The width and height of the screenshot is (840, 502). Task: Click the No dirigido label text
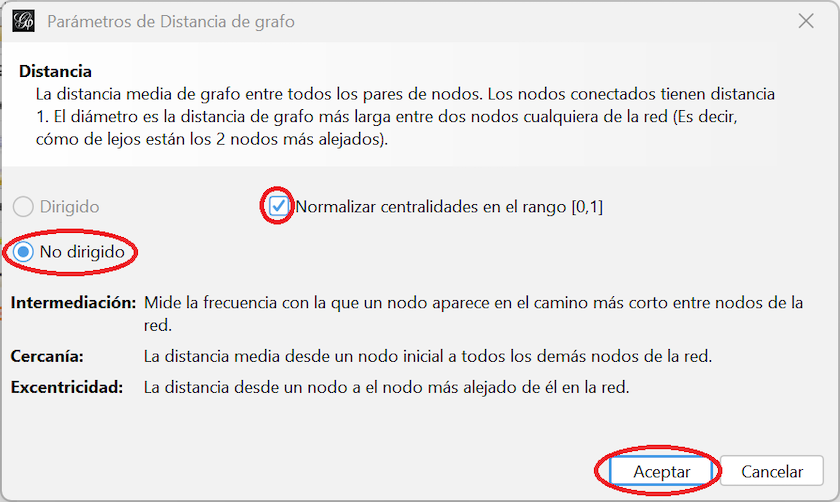[82, 252]
